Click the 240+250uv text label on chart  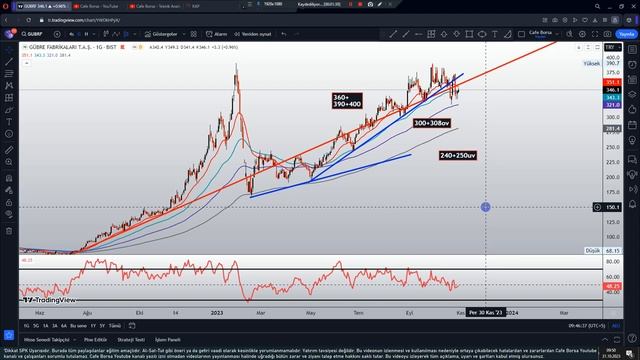tap(458, 155)
